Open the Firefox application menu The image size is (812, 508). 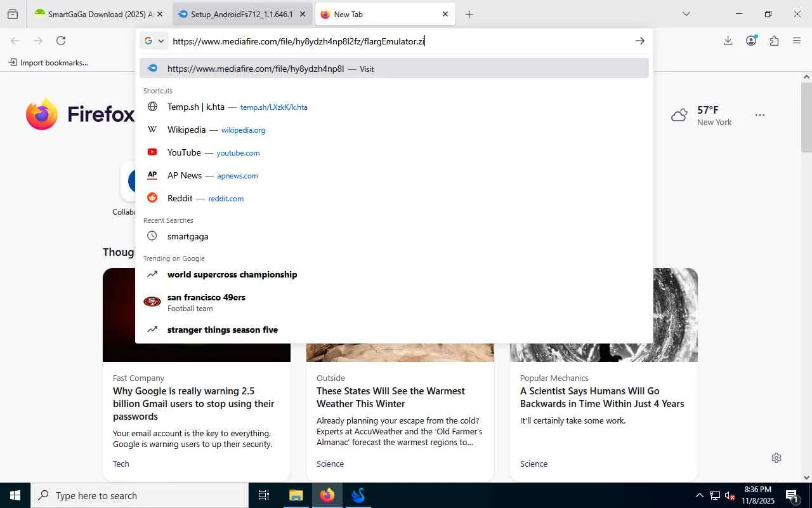click(x=797, y=41)
